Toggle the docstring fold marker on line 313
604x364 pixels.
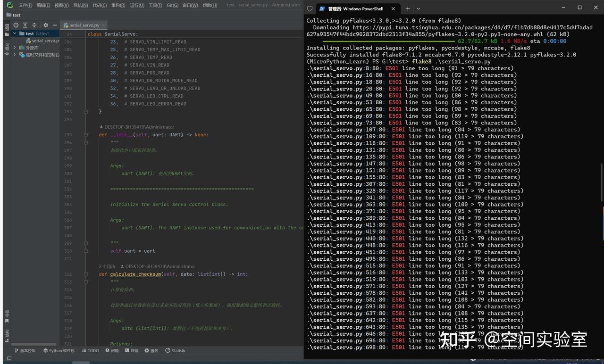click(x=86, y=282)
